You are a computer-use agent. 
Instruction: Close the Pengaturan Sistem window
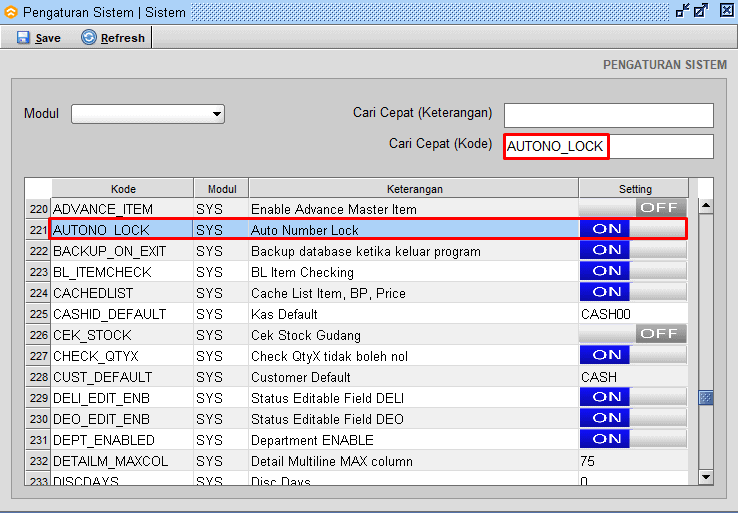pos(726,11)
